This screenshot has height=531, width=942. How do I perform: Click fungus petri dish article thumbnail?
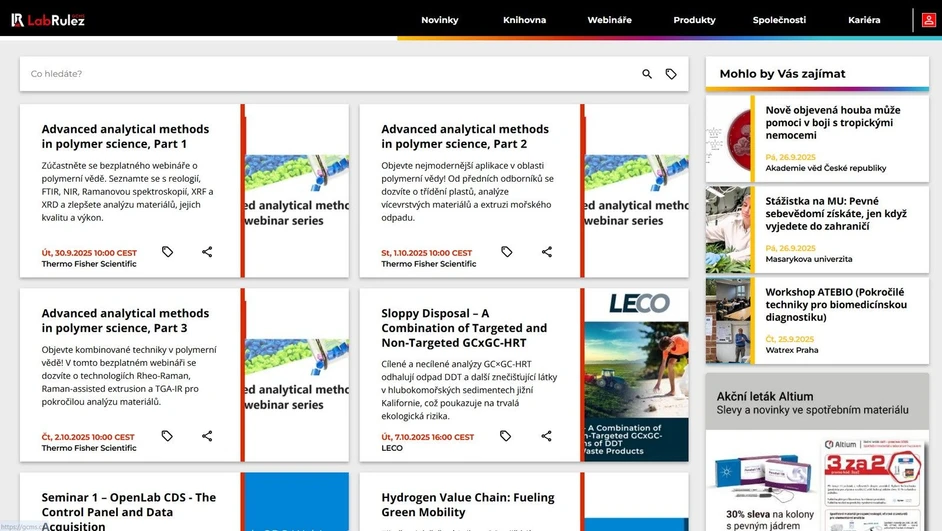click(728, 139)
